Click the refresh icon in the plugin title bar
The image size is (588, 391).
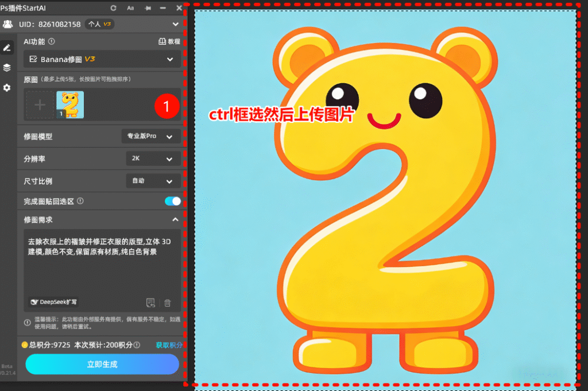coord(113,8)
